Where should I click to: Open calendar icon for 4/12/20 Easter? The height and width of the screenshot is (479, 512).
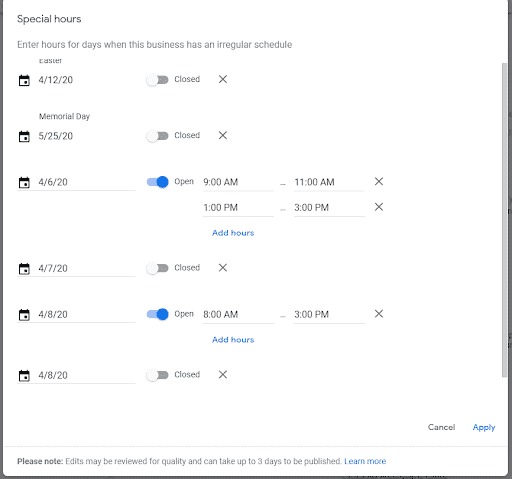(24, 80)
